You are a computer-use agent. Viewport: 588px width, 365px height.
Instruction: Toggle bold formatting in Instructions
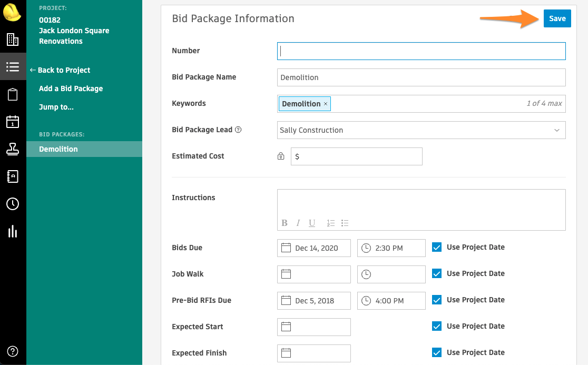tap(285, 223)
